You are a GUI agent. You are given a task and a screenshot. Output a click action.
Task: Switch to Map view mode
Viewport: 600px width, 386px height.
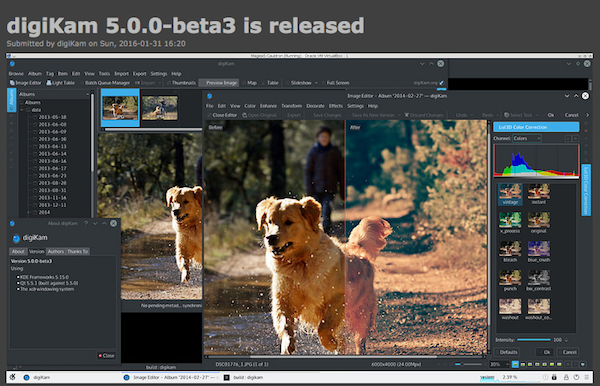tap(249, 83)
